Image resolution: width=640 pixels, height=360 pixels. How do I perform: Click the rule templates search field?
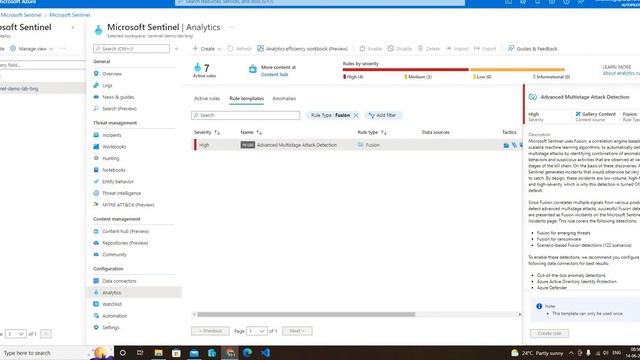coord(245,115)
